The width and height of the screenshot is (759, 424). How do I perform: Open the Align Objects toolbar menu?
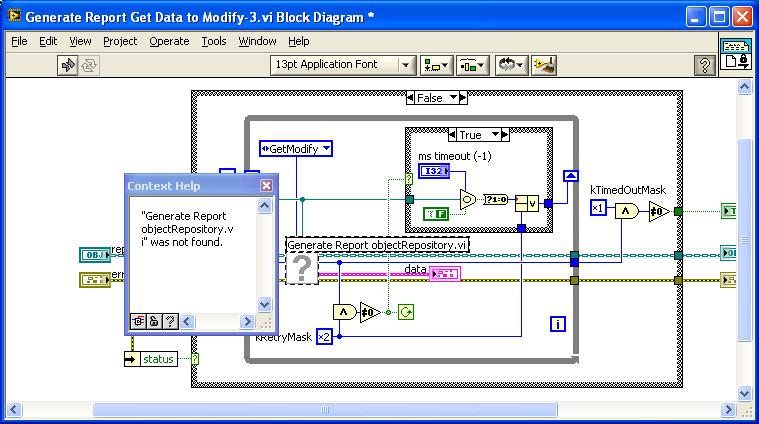436,65
